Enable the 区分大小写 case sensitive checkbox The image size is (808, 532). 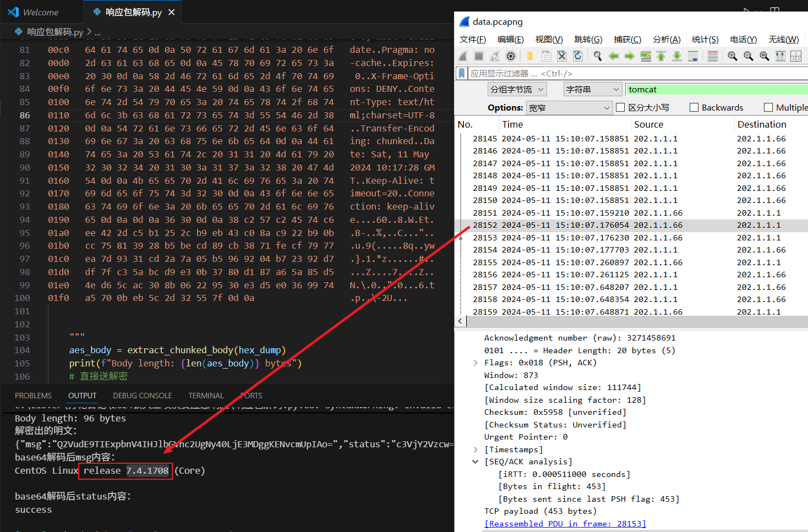[x=620, y=107]
